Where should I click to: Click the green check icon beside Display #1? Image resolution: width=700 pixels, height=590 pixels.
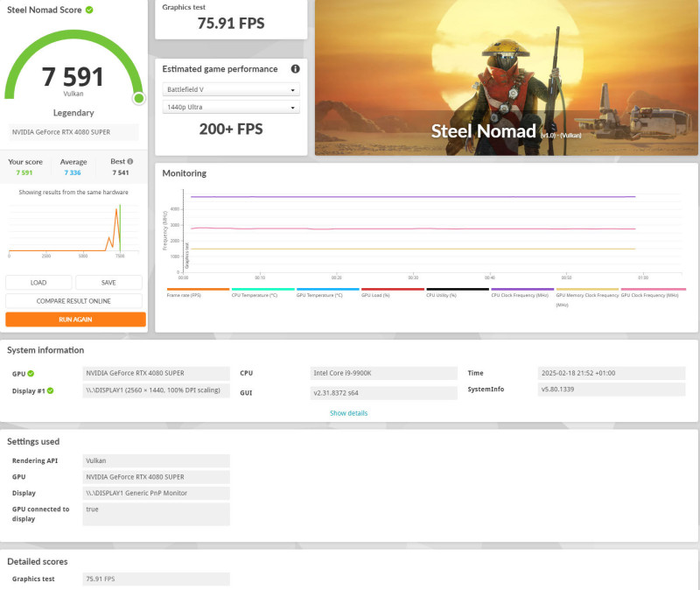[x=51, y=390]
